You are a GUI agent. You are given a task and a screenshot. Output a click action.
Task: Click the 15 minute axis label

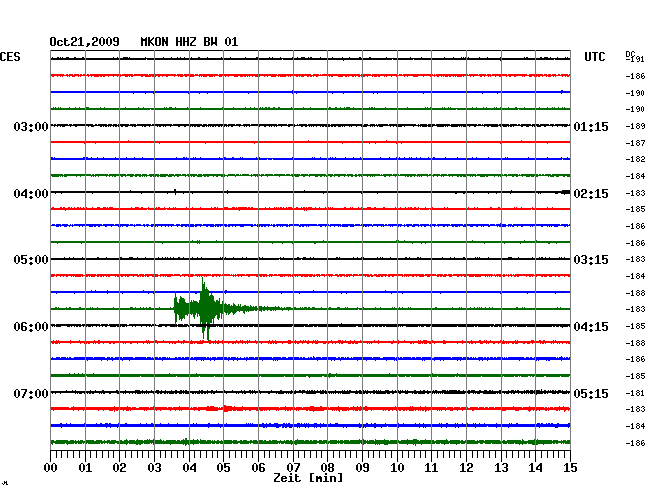click(570, 467)
